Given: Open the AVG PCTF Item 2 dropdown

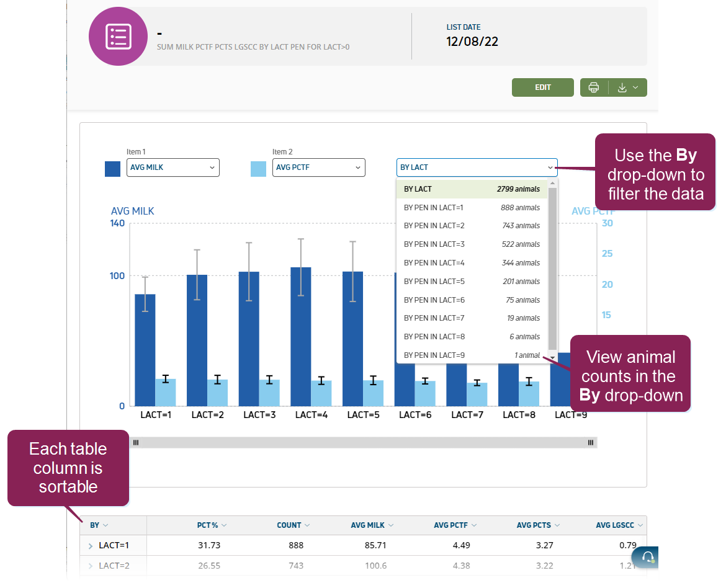Looking at the screenshot, I should tap(318, 167).
